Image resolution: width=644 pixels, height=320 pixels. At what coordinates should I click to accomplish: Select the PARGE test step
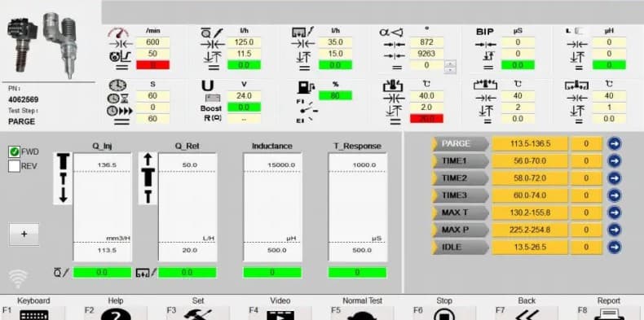pos(461,144)
